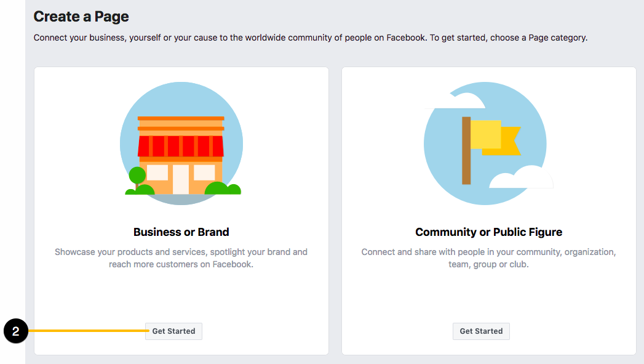
Task: Click the white door of the storefront
Action: 181,179
